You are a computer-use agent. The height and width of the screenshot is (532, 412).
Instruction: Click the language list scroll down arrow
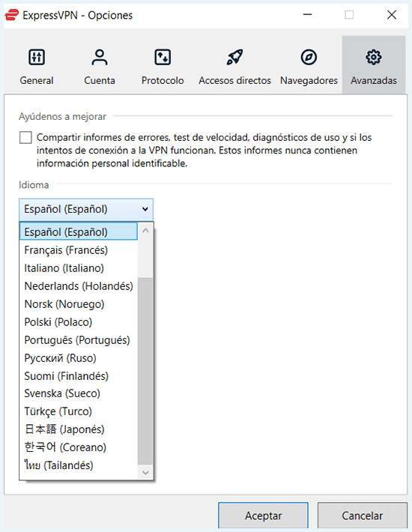click(145, 472)
